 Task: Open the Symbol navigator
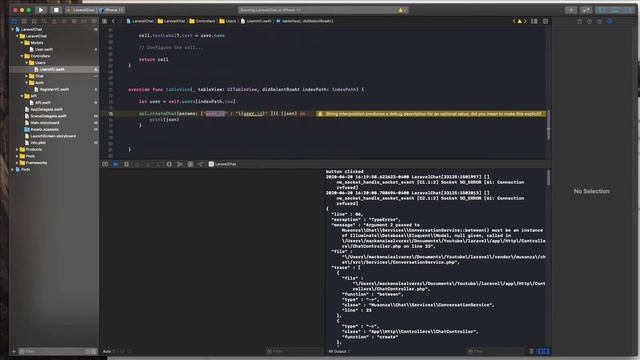click(34, 21)
